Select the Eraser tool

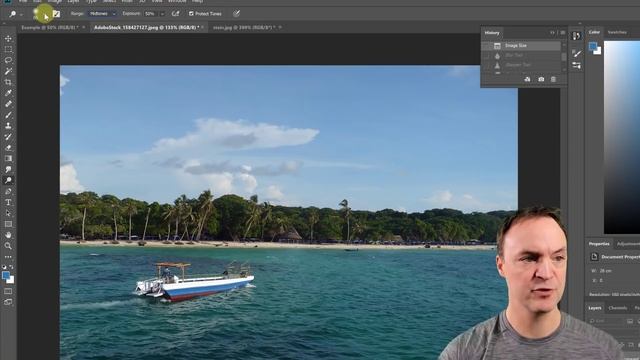(x=8, y=148)
